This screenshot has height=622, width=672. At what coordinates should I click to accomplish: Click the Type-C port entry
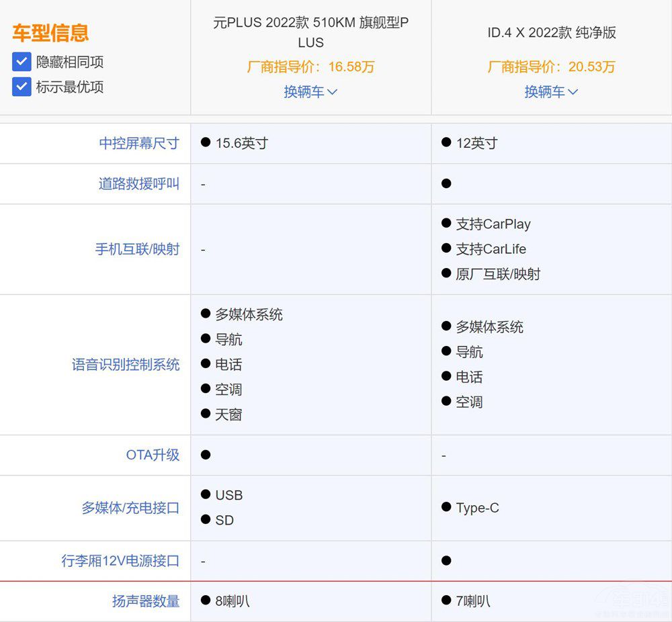[477, 508]
